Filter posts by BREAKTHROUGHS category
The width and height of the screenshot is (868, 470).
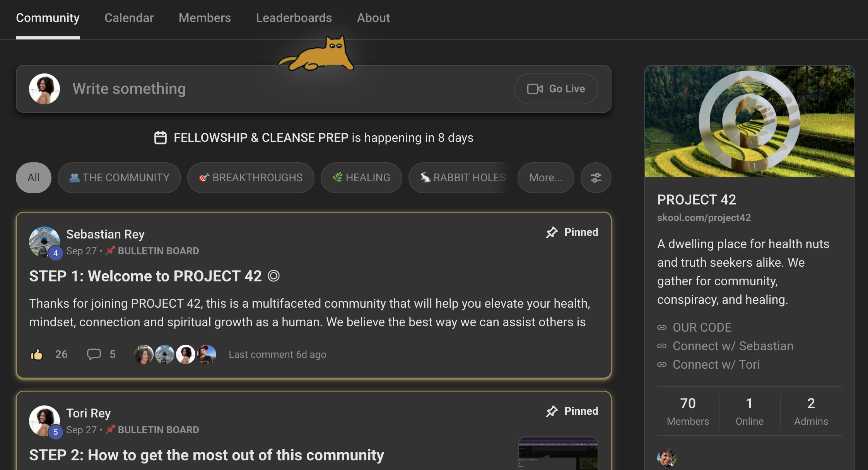click(251, 178)
